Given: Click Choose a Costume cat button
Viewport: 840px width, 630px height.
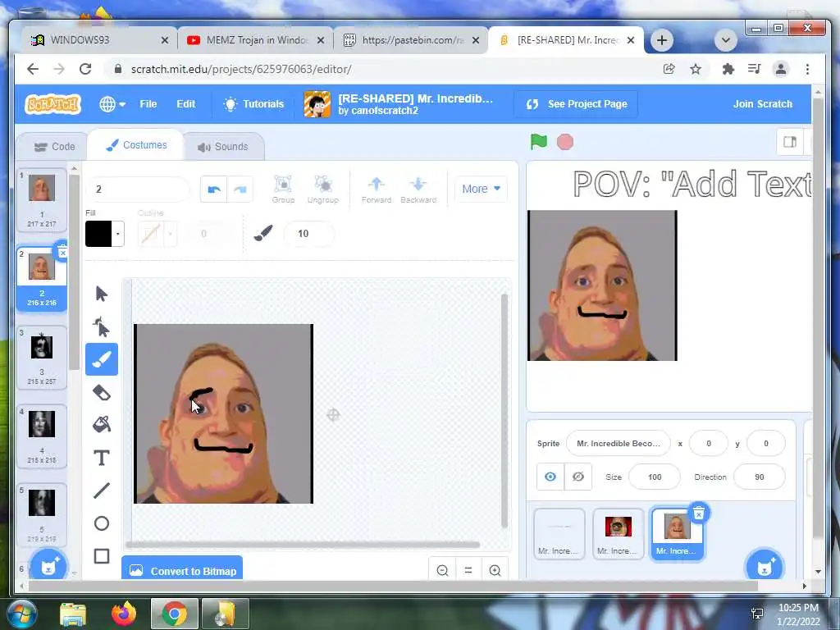Looking at the screenshot, I should pyautogui.click(x=48, y=566).
